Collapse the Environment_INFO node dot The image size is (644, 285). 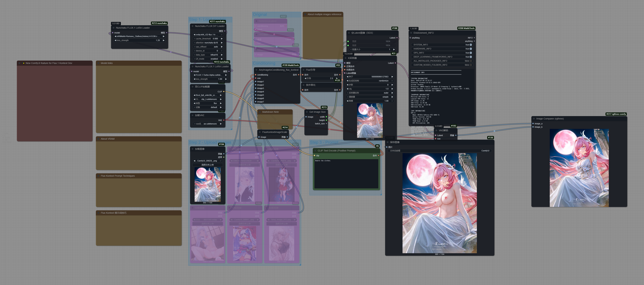click(x=411, y=33)
